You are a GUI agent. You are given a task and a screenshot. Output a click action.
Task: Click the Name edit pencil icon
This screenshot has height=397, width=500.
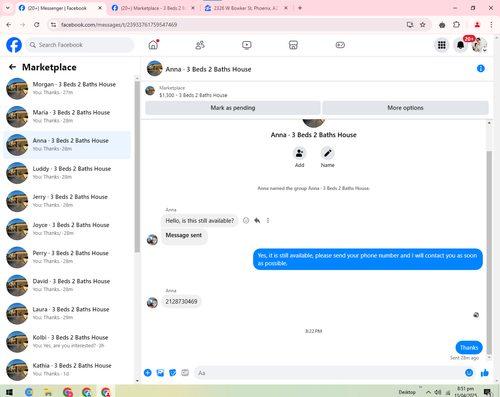coord(328,153)
